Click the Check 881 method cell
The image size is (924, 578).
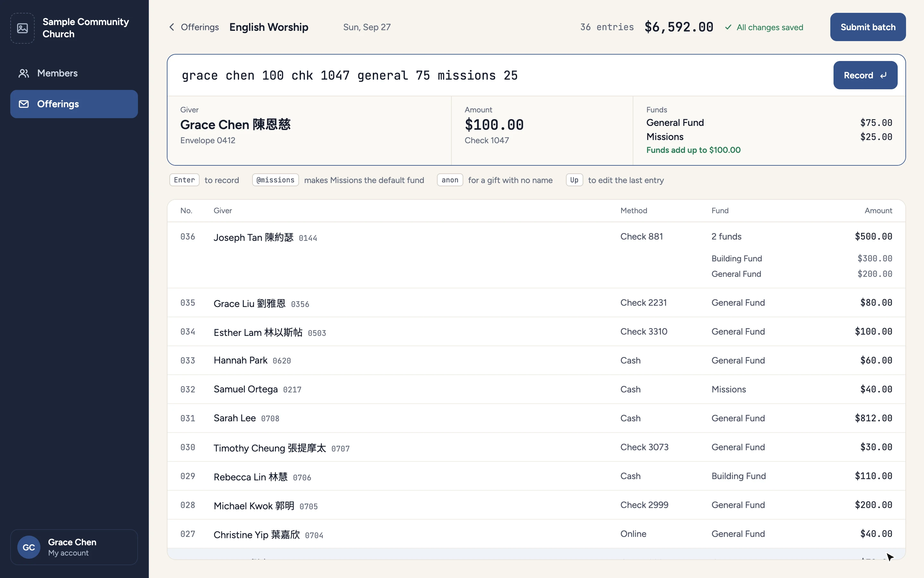tap(641, 237)
